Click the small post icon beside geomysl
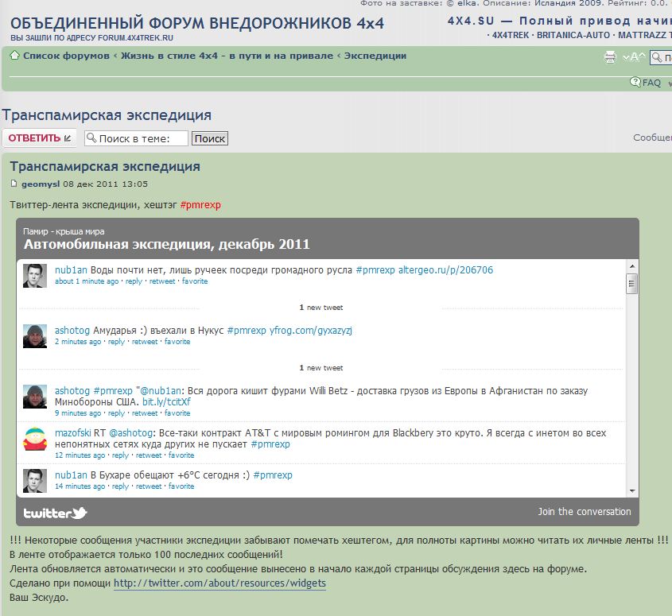This screenshot has width=672, height=616. (x=14, y=184)
